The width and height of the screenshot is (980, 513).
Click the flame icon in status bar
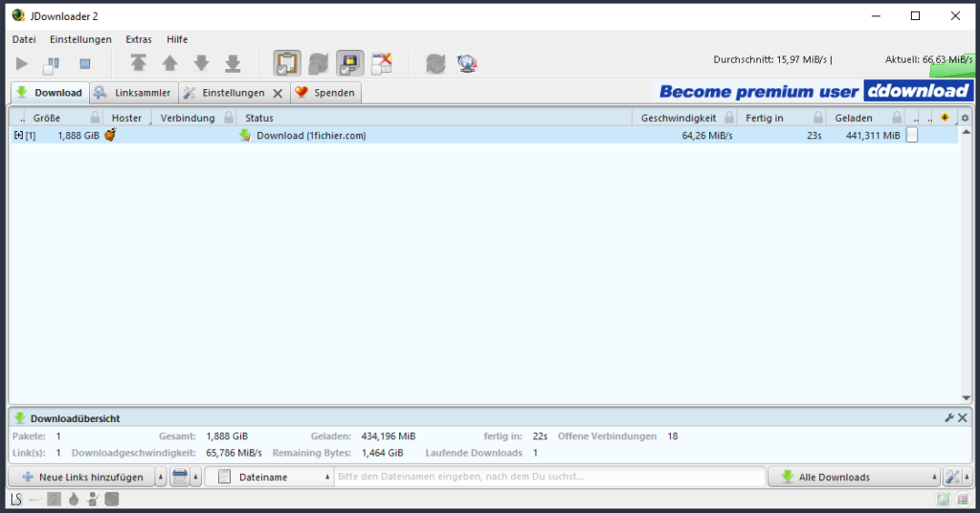pyautogui.click(x=74, y=500)
